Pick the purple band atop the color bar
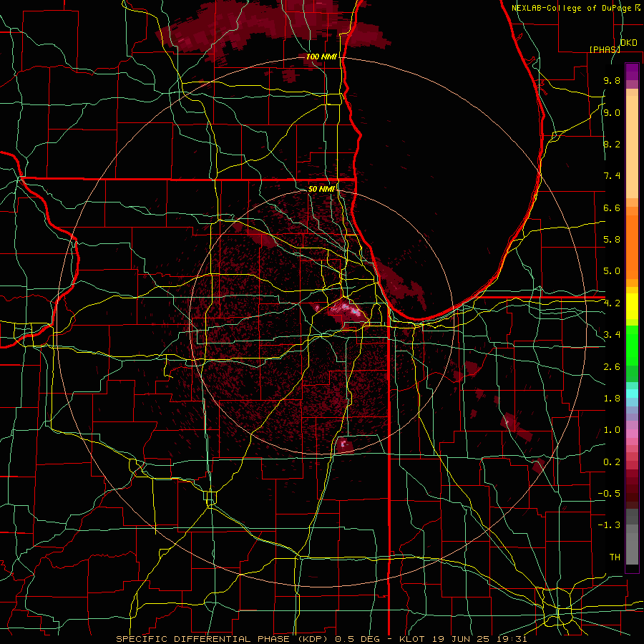Screen dimensions: 644x644 tap(632, 72)
